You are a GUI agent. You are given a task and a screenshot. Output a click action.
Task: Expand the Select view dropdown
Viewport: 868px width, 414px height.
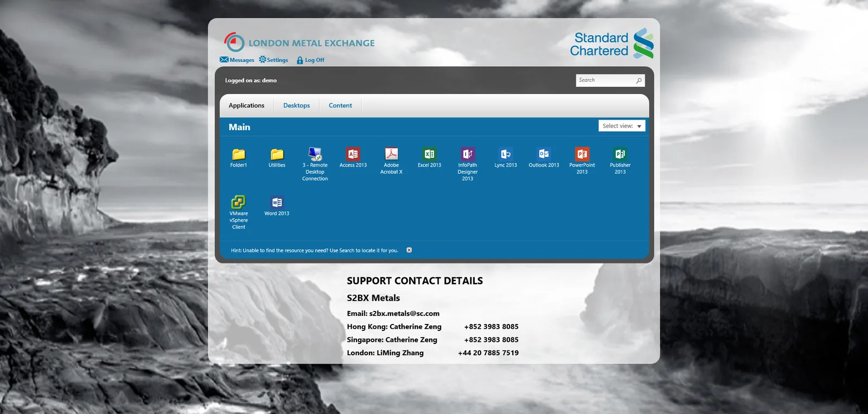(622, 126)
